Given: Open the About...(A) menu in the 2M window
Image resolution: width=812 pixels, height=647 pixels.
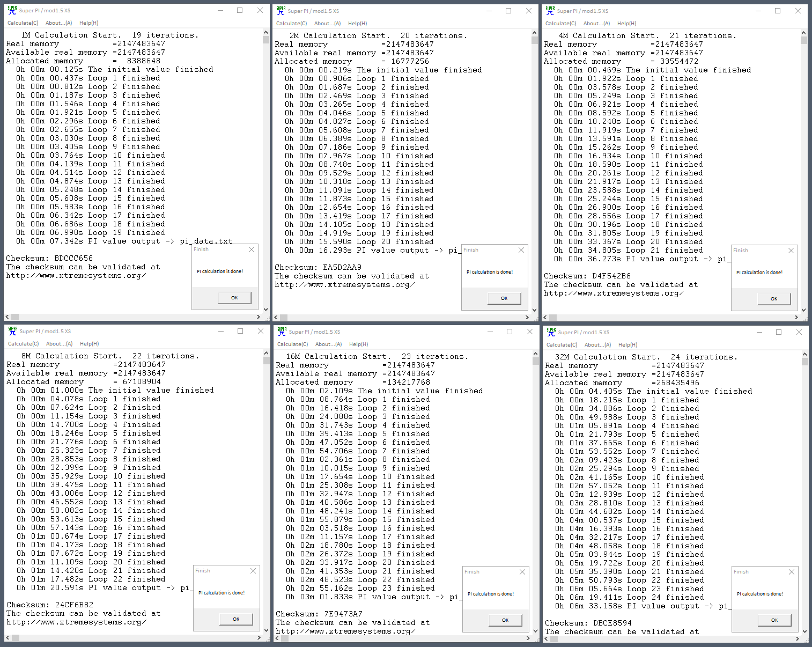Looking at the screenshot, I should pos(328,24).
